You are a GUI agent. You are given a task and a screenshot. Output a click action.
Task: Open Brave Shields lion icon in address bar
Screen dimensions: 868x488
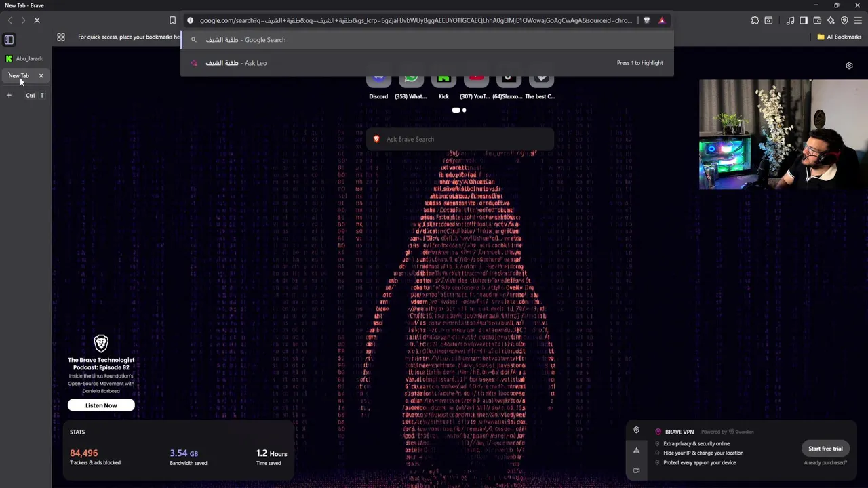[646, 20]
